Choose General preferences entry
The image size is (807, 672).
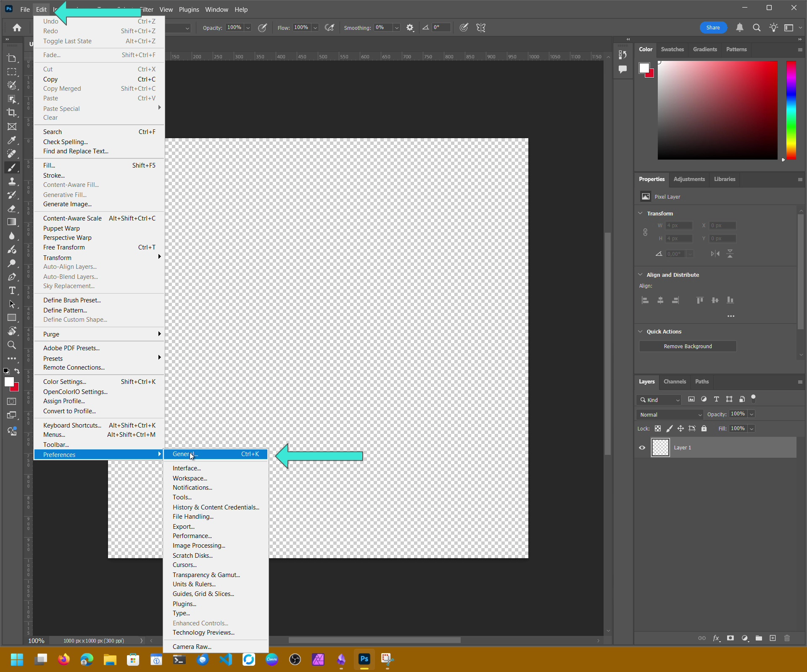[x=216, y=454]
